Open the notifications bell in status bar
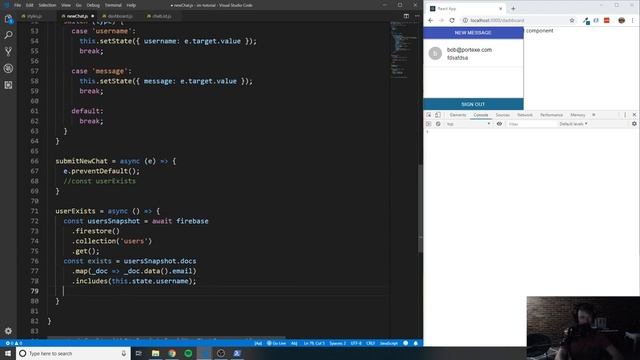This screenshot has width=640, height=360. coord(416,343)
